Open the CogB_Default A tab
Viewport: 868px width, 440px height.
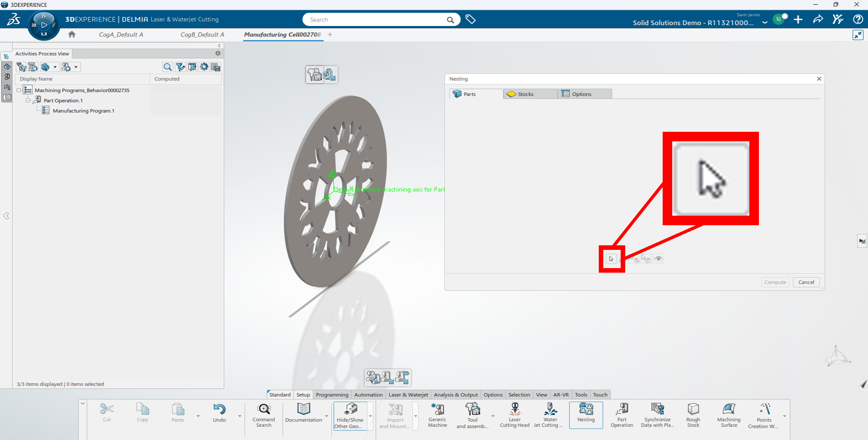coord(202,35)
